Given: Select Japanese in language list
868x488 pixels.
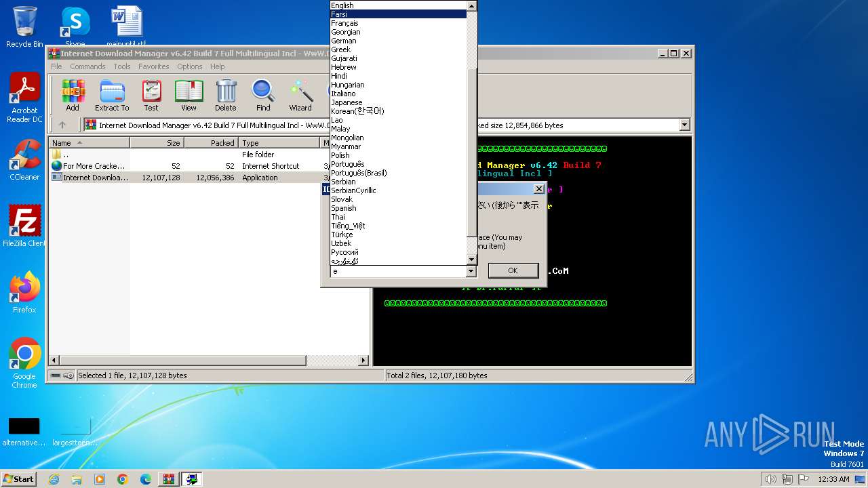Looking at the screenshot, I should tap(398, 102).
